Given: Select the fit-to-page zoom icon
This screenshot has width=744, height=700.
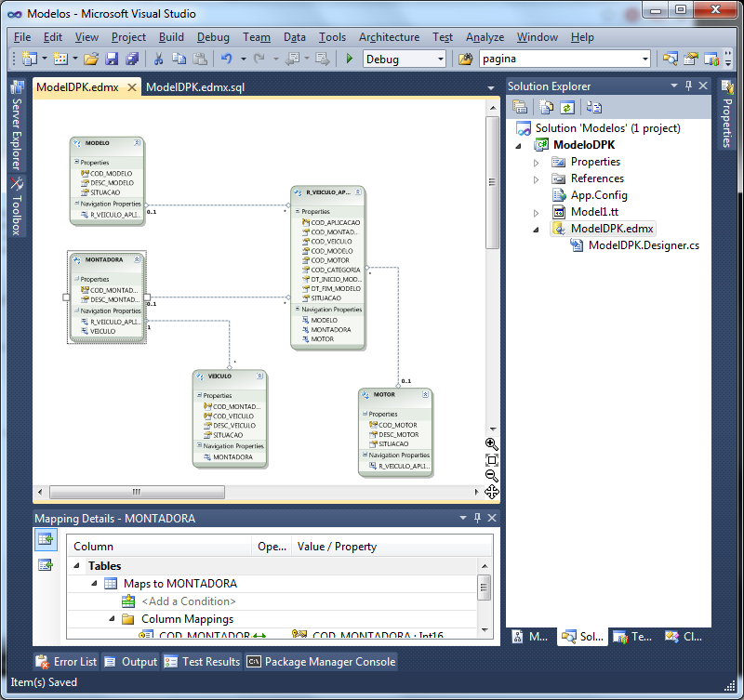Looking at the screenshot, I should (x=491, y=459).
